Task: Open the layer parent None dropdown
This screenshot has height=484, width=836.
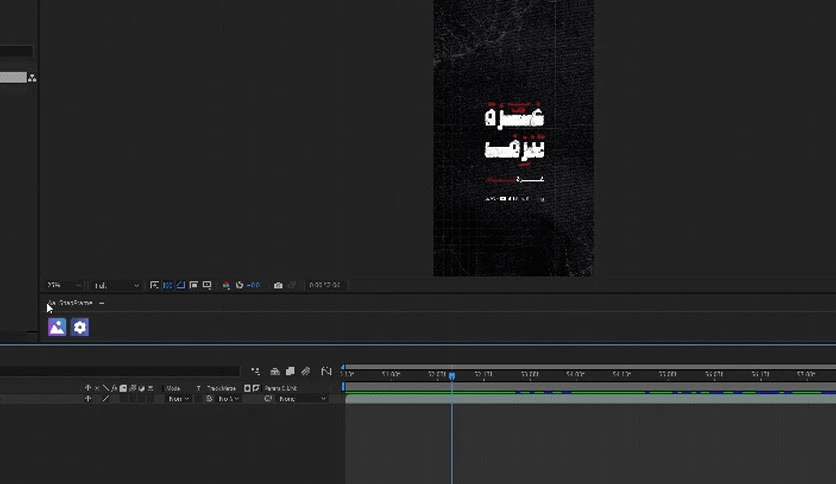Action: click(302, 399)
